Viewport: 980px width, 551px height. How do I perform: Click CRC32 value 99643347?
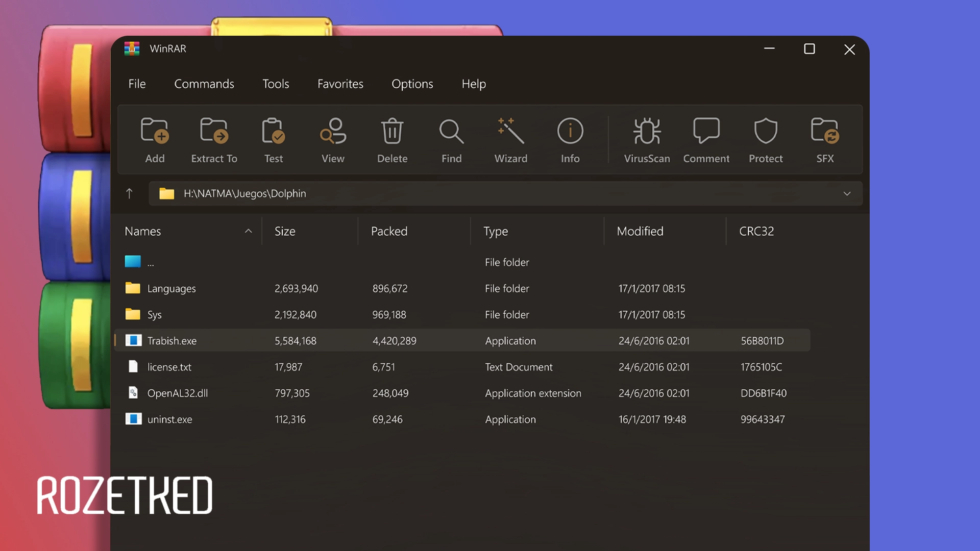[763, 419]
